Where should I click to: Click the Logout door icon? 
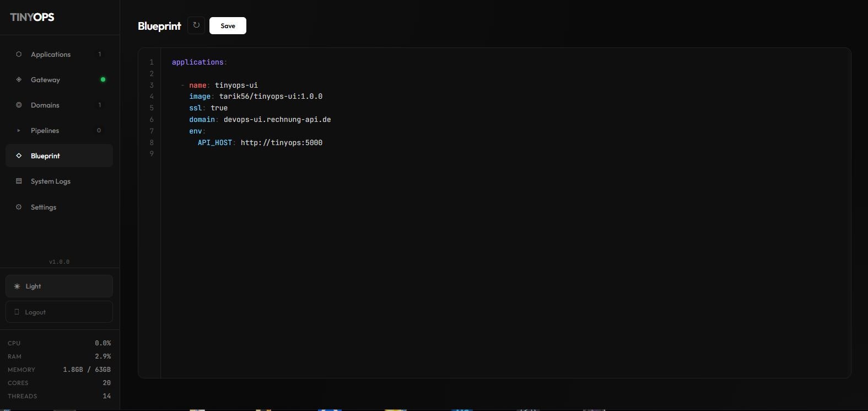click(17, 312)
